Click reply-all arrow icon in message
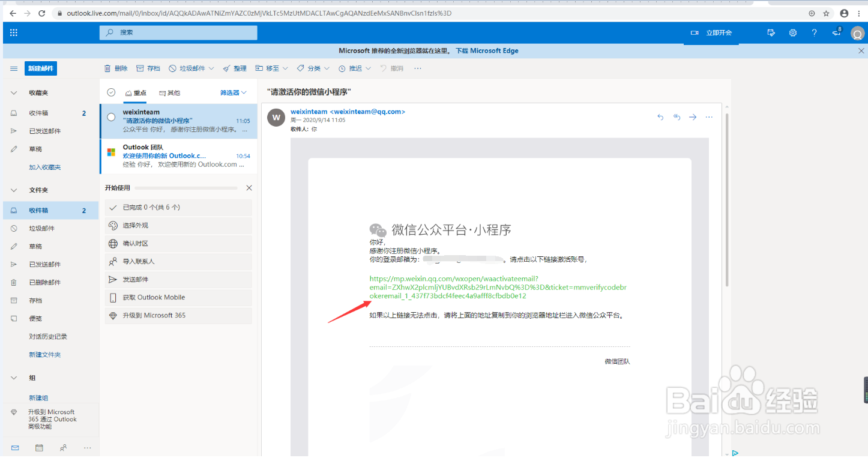 [x=677, y=117]
